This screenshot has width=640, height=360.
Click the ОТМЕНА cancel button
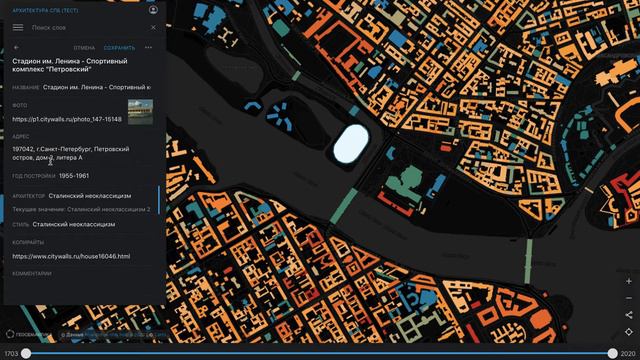84,48
